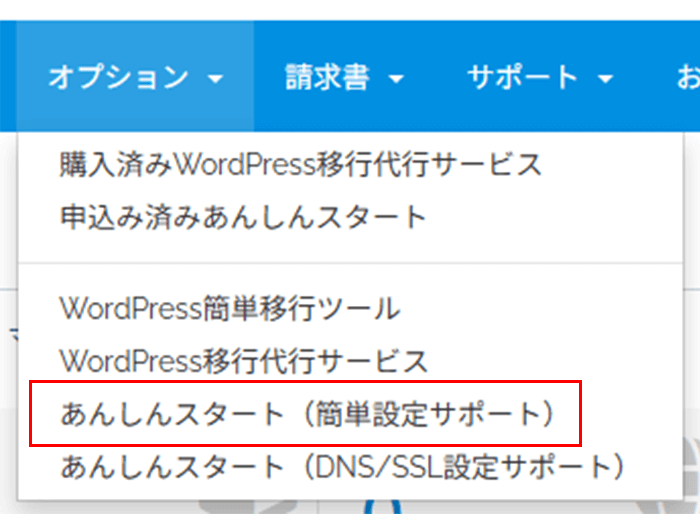The image size is (700, 514).
Task: Click the オプション text label in navbar
Action: [x=118, y=77]
